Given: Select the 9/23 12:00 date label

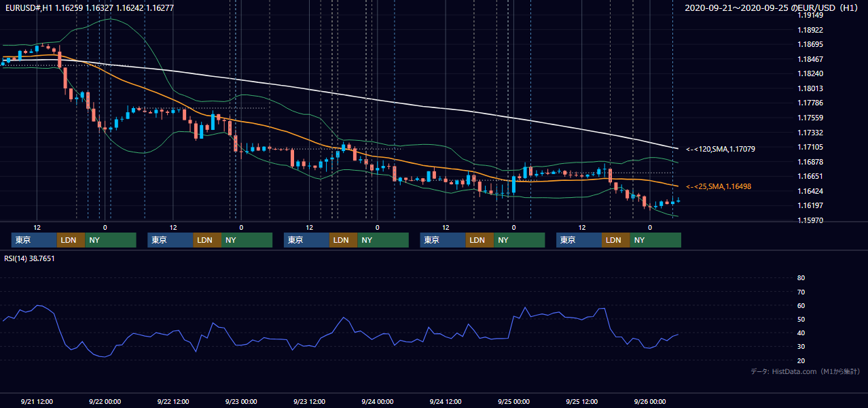Looking at the screenshot, I should (x=310, y=401).
